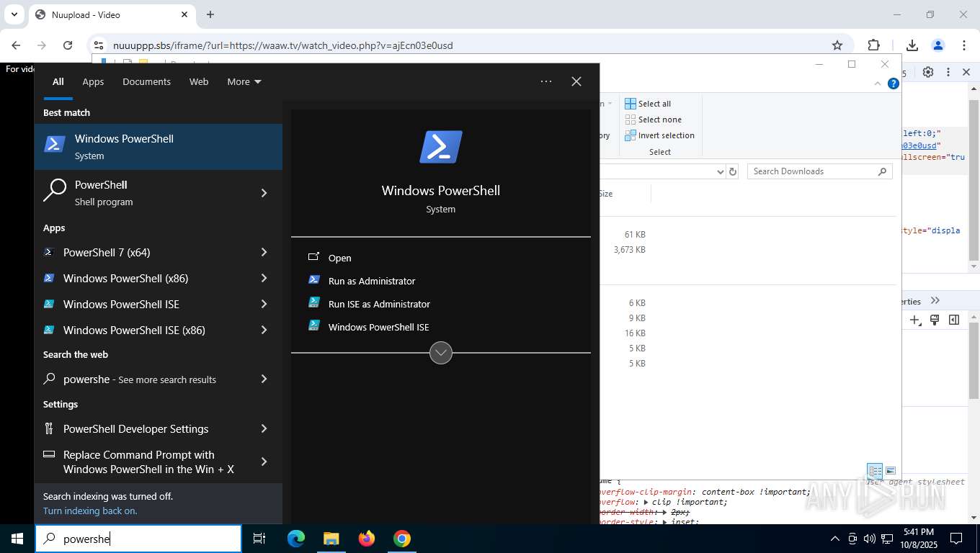Close DevTools panel
The height and width of the screenshot is (553, 980).
pyautogui.click(x=966, y=72)
